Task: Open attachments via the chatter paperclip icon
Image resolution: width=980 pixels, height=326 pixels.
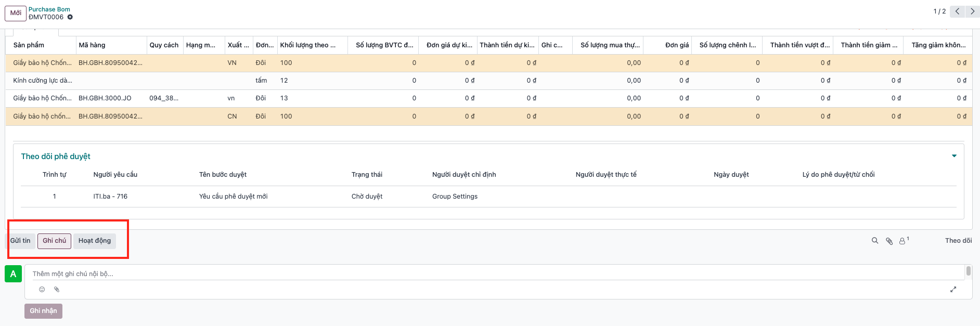Action: pyautogui.click(x=889, y=241)
